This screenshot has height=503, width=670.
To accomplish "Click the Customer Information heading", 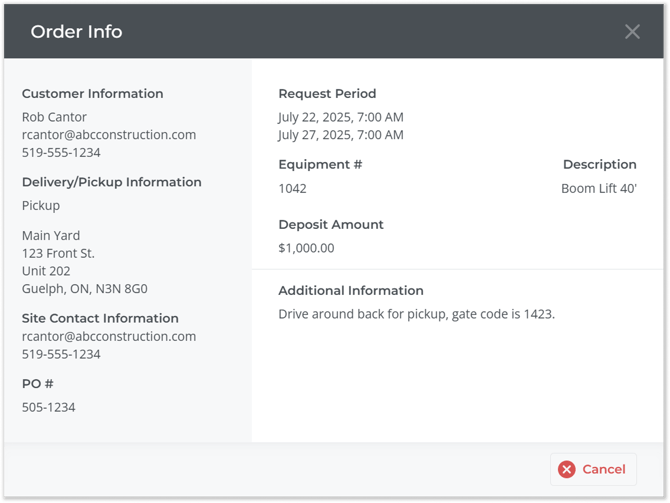I will tap(92, 94).
